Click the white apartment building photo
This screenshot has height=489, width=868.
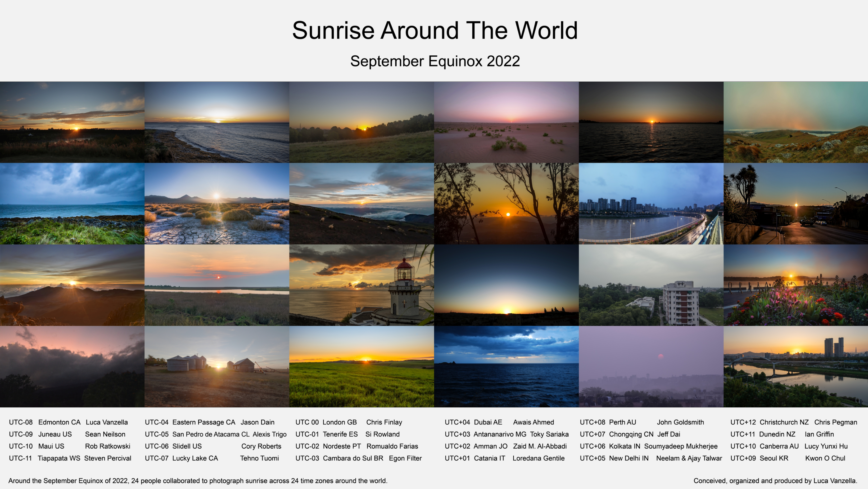(651, 285)
